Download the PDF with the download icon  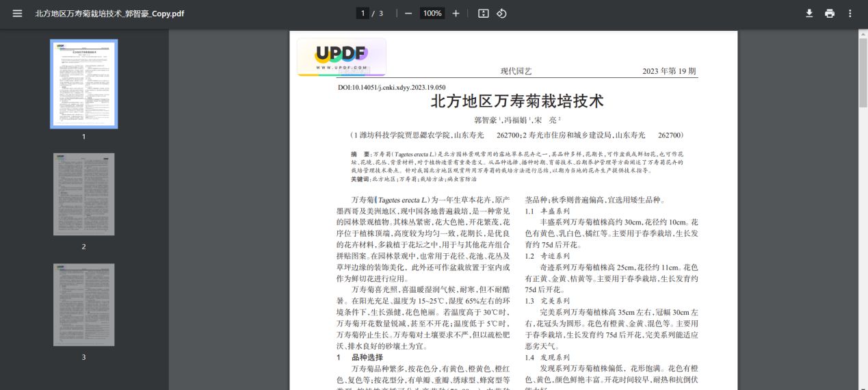[x=809, y=14]
